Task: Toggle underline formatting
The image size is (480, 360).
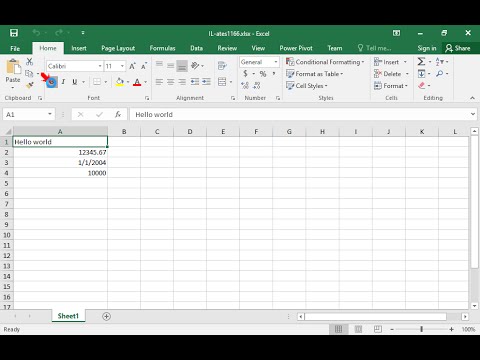Action: click(x=75, y=82)
